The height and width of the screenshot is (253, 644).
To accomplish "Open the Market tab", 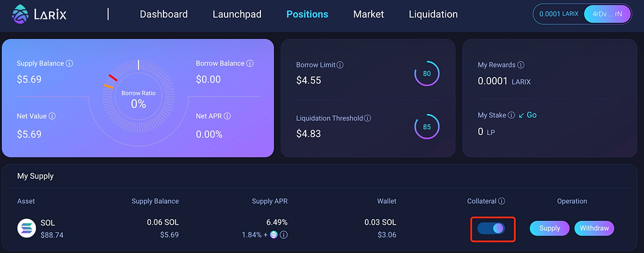I will (369, 14).
